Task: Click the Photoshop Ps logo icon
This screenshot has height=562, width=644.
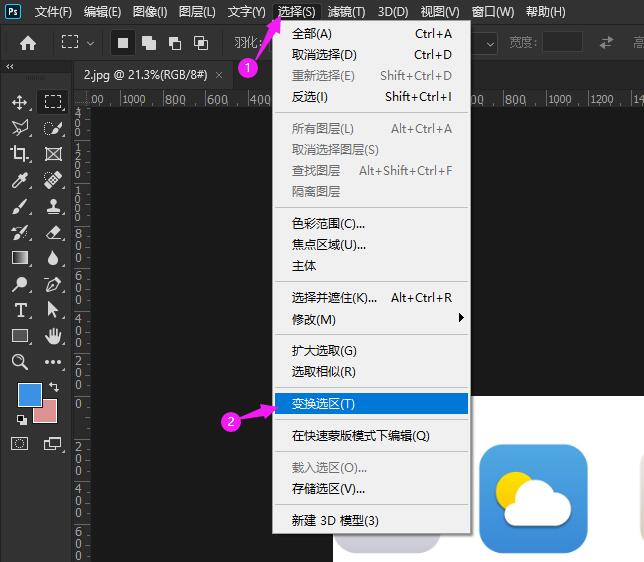Action: (13, 11)
